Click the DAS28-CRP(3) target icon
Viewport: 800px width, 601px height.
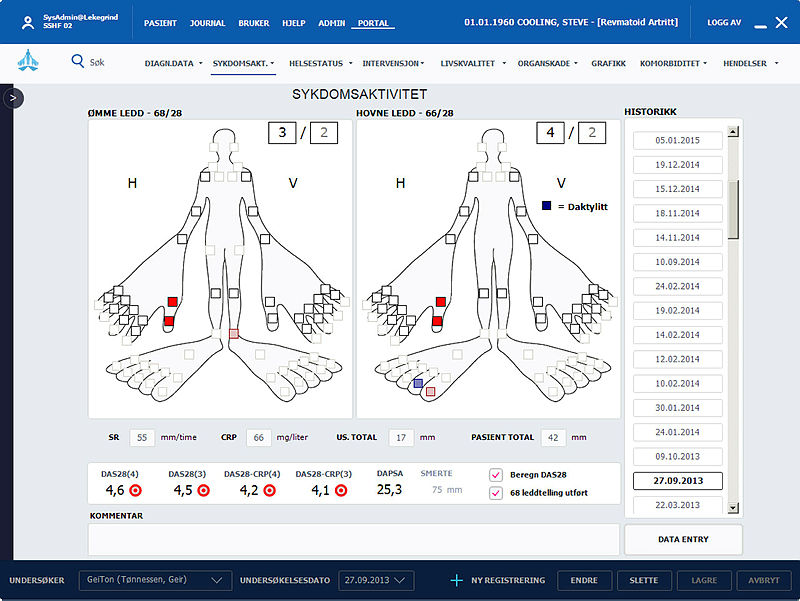click(342, 490)
